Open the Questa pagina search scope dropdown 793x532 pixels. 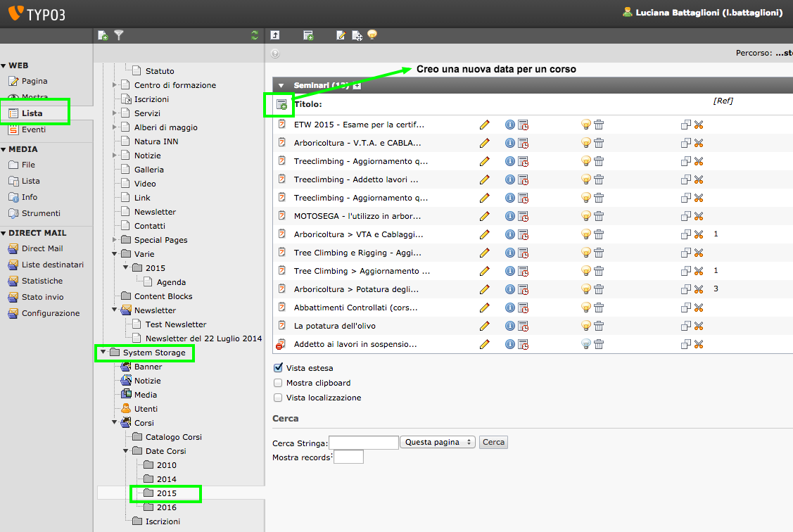[438, 442]
